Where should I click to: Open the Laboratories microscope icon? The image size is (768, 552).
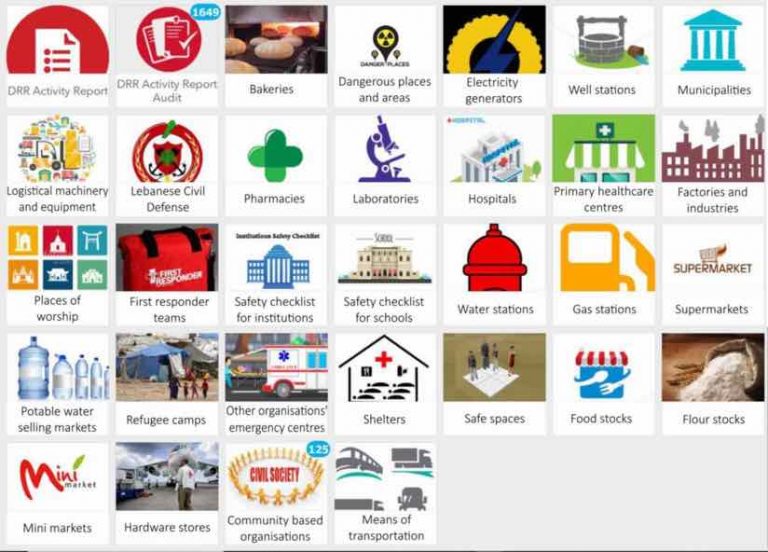385,149
